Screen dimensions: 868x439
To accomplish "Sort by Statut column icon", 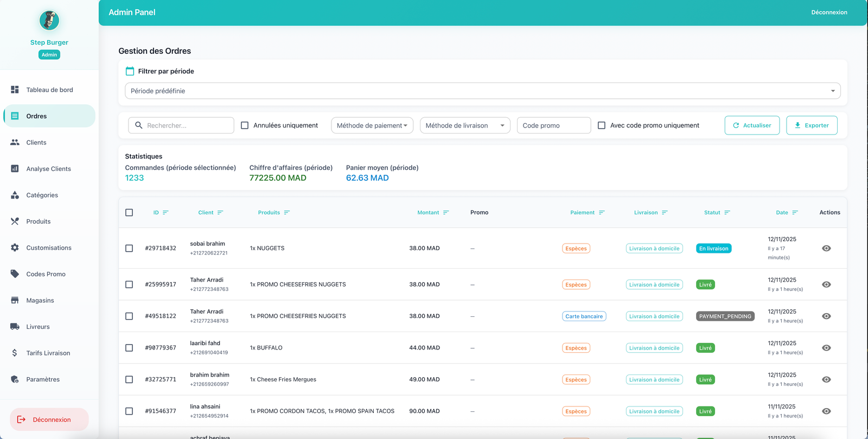I will 727,213.
